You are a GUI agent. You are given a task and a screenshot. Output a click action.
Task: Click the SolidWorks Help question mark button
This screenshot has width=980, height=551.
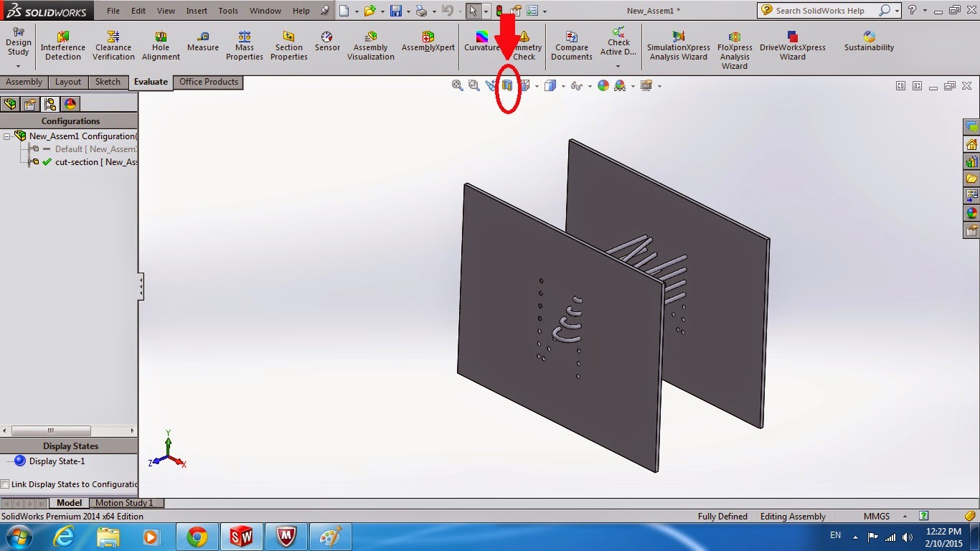(x=912, y=11)
